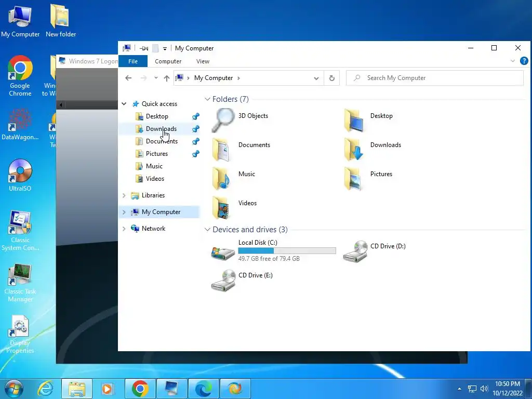
Task: Open Customize Quick Access Toolbar dropdown
Action: [x=165, y=49]
